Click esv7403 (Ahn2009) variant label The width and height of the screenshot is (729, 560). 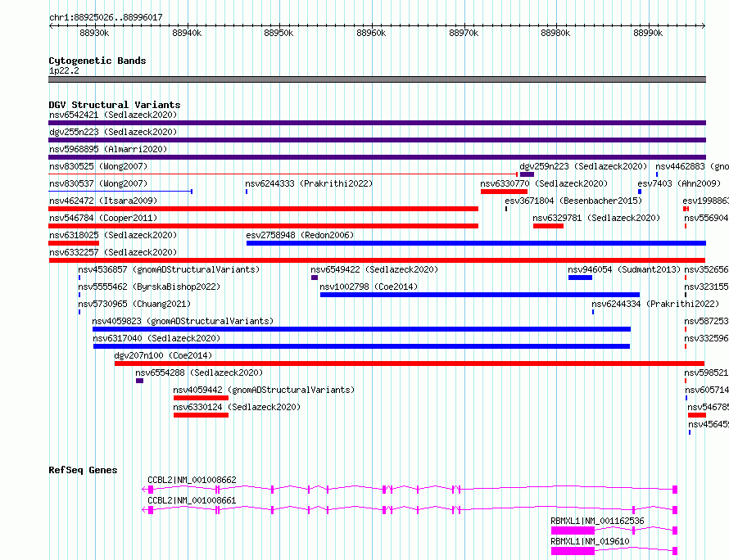(679, 183)
